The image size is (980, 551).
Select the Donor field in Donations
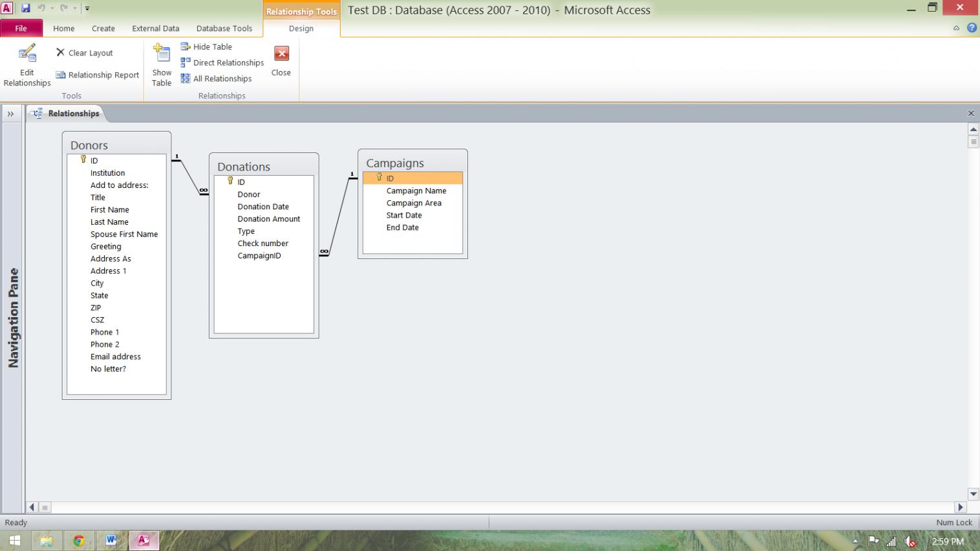[264, 194]
